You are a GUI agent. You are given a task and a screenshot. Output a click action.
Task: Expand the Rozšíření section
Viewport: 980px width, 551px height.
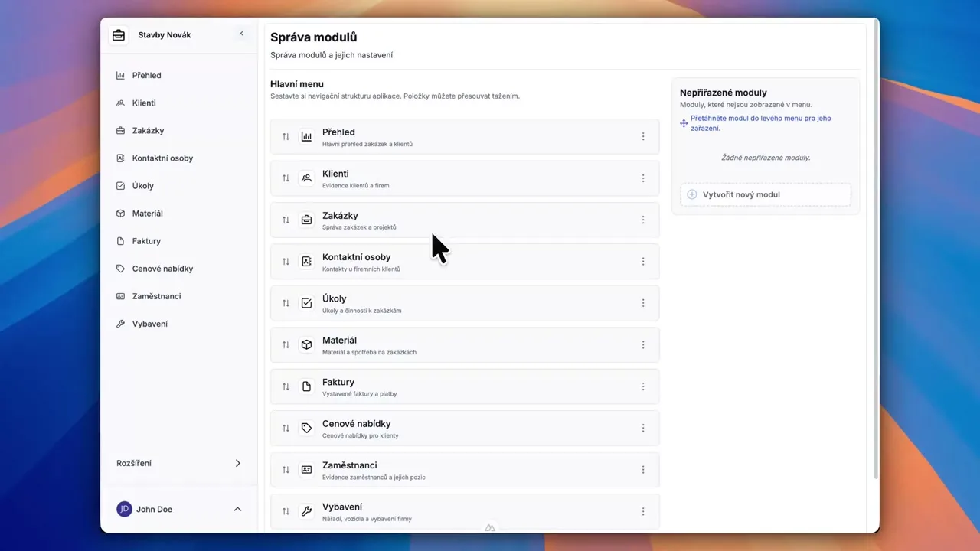coord(237,463)
